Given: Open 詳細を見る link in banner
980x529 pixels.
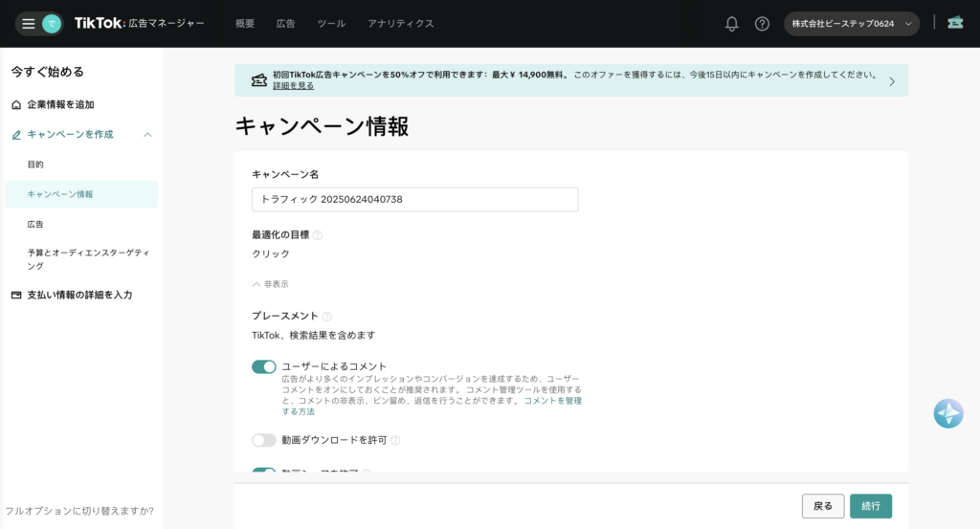Looking at the screenshot, I should pyautogui.click(x=293, y=86).
